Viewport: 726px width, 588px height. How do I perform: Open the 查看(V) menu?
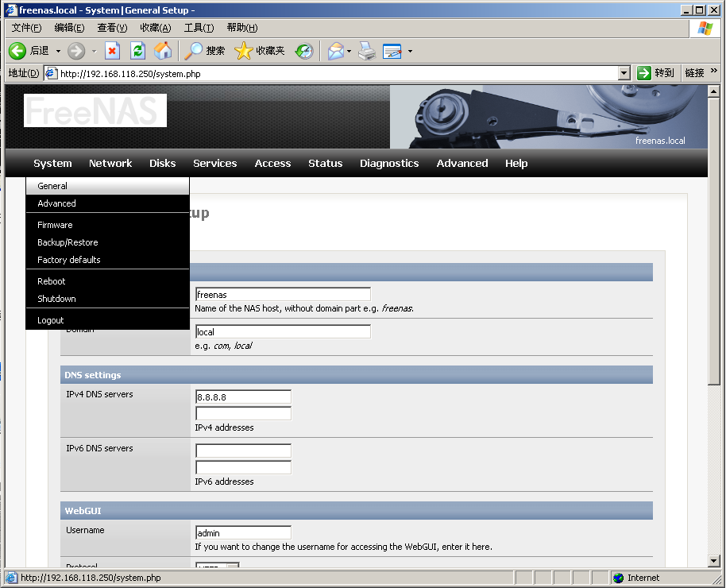[112, 28]
